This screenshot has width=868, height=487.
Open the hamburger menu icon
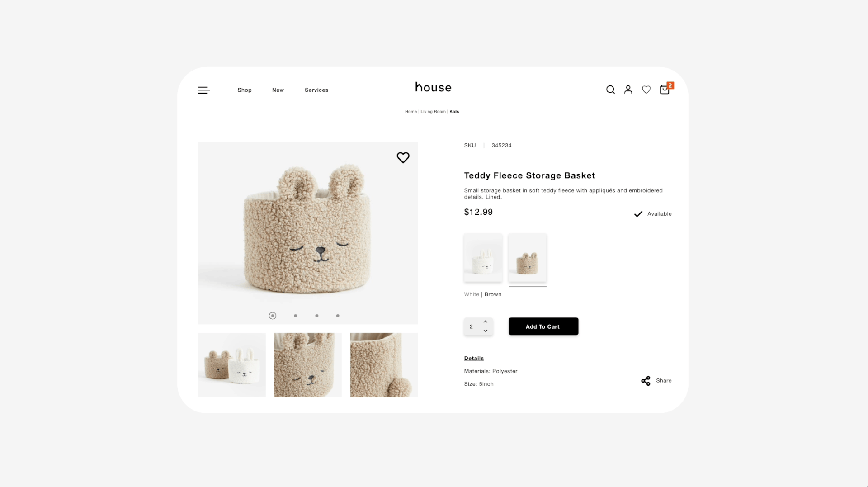point(204,90)
